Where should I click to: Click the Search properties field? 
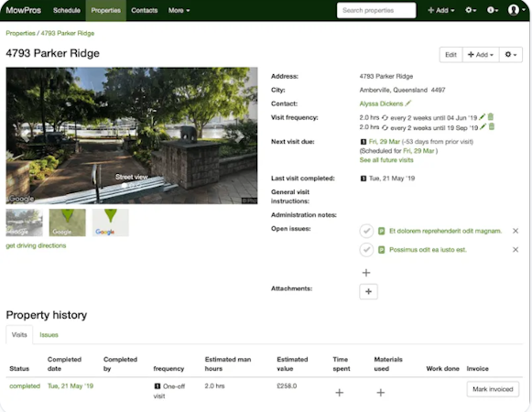pos(376,10)
